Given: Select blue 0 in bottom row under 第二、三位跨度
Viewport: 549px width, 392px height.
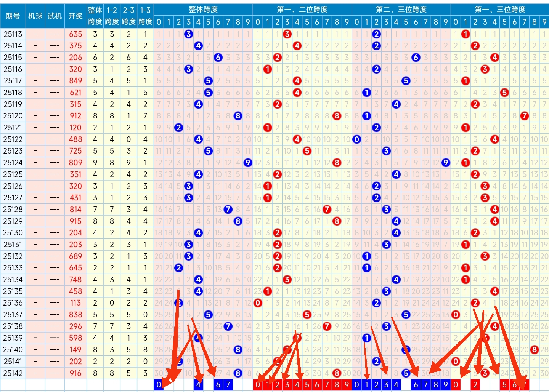Looking at the screenshot, I should [x=357, y=385].
